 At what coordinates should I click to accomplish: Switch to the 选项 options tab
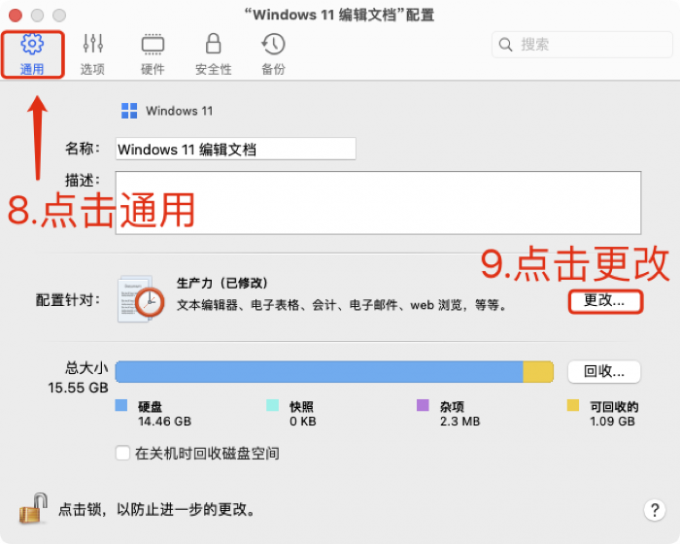click(92, 55)
